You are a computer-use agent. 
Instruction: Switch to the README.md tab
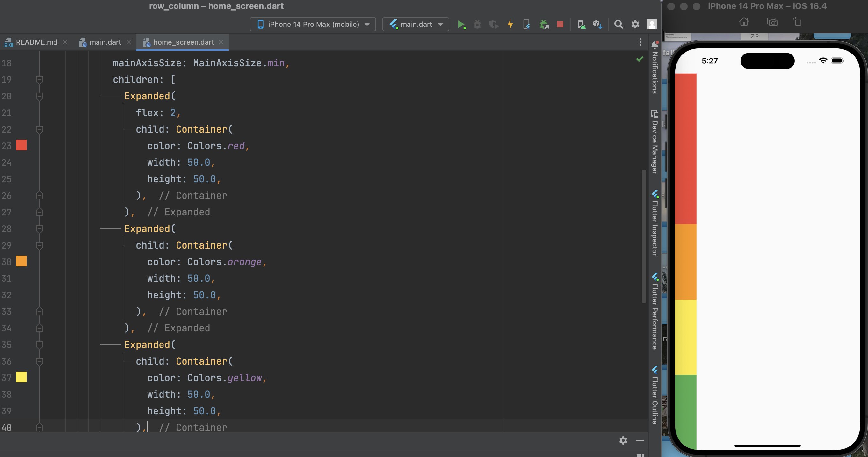(36, 42)
